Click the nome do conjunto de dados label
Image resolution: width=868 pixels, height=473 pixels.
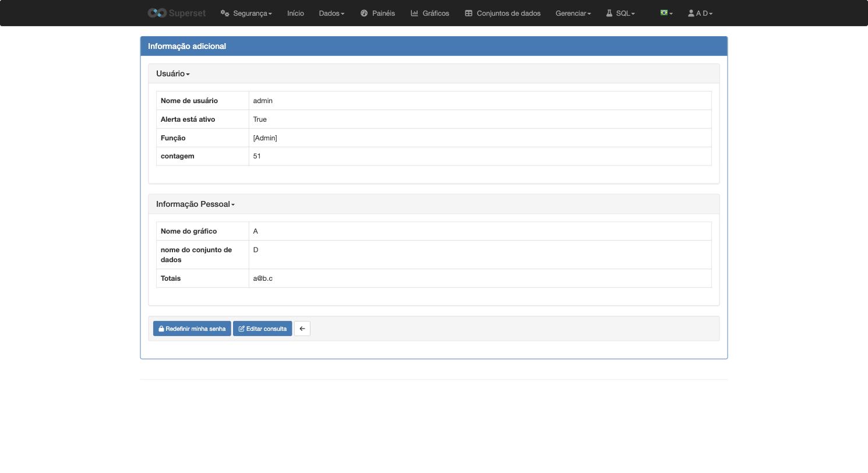click(196, 255)
